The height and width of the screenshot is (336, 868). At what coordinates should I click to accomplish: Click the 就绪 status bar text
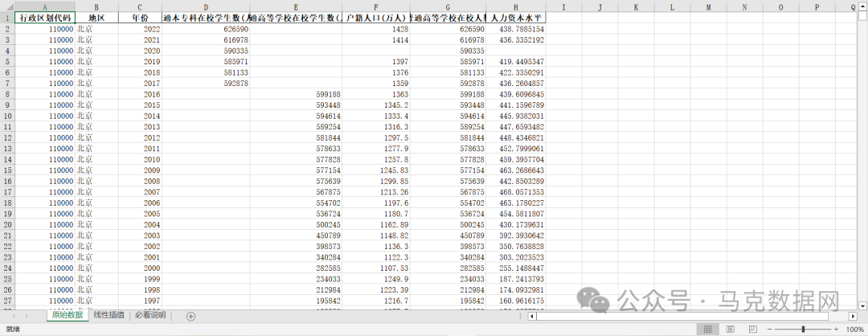(13, 330)
